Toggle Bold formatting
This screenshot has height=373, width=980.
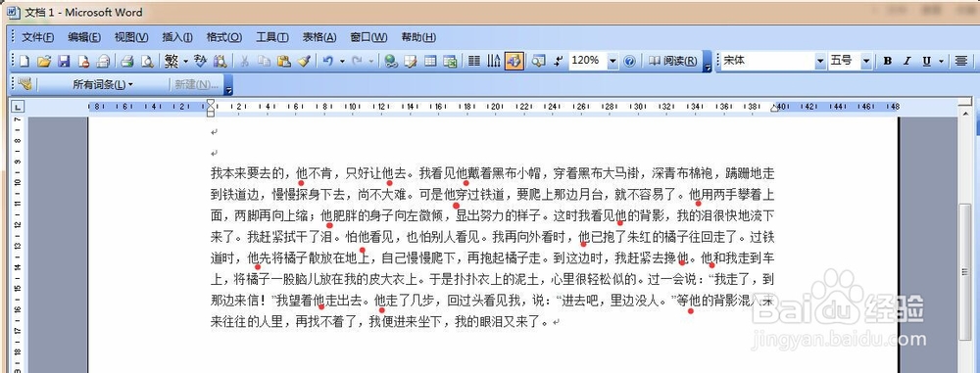point(888,62)
